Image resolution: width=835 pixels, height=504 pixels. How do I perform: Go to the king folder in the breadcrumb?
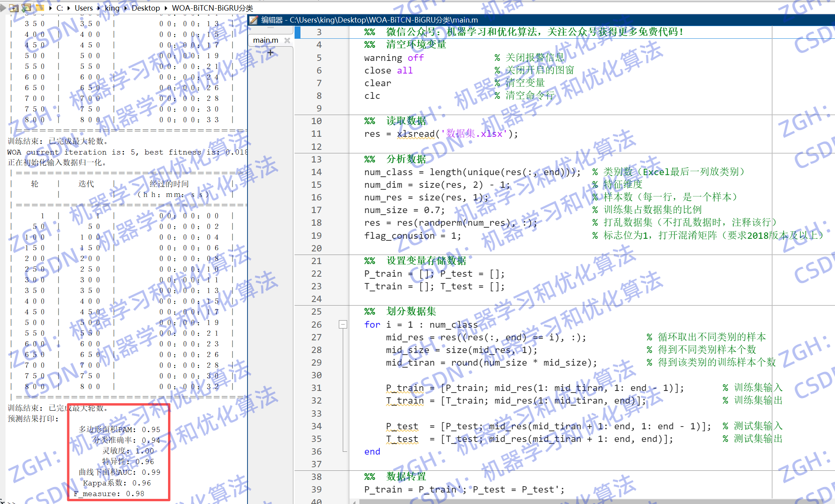(x=112, y=8)
